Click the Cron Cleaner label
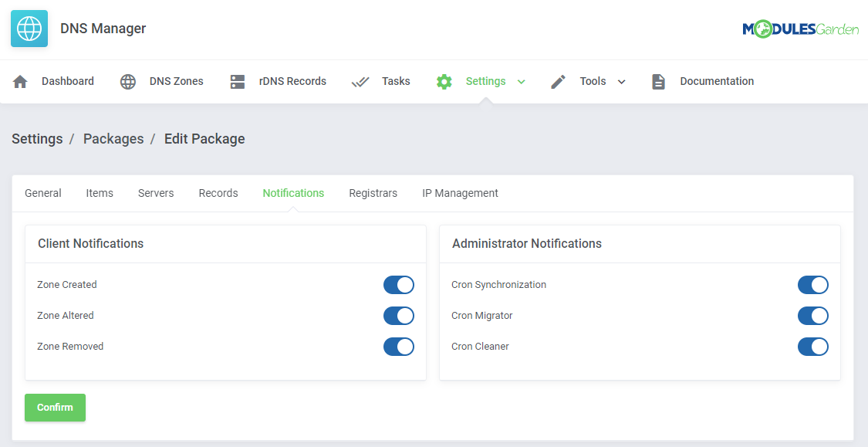The image size is (868, 447). 480,347
